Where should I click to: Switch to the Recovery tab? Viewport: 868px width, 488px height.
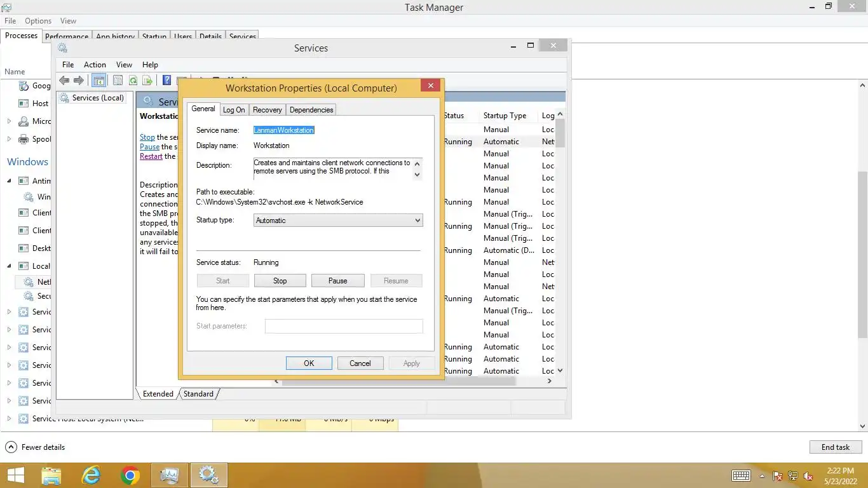point(268,110)
